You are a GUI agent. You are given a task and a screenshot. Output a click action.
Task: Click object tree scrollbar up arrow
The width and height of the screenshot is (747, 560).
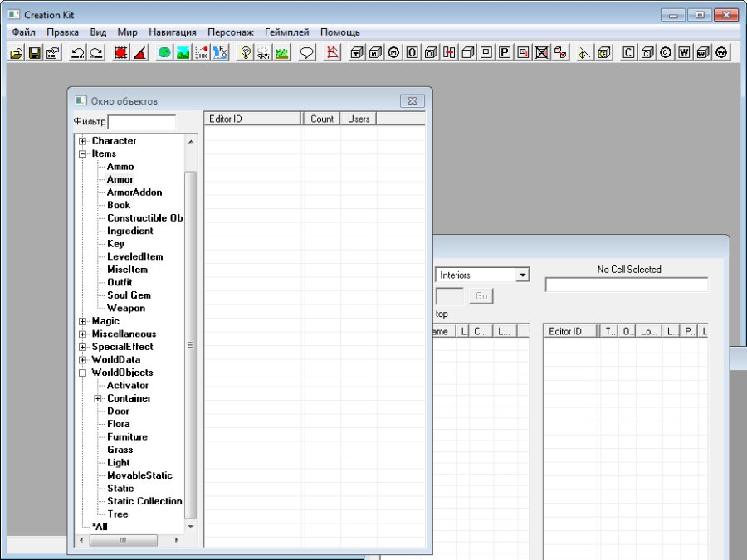click(x=191, y=141)
